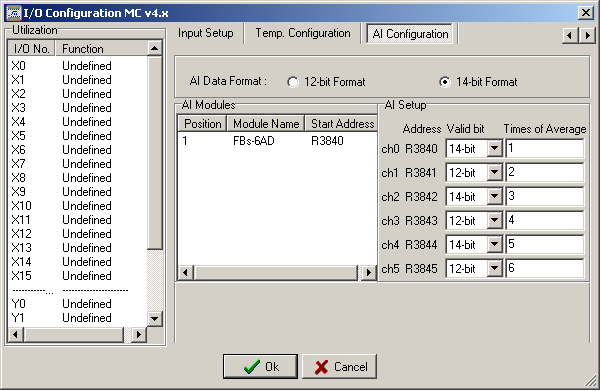Select the X5 row in Utilization list
This screenshot has height=391, width=601.
click(x=77, y=136)
